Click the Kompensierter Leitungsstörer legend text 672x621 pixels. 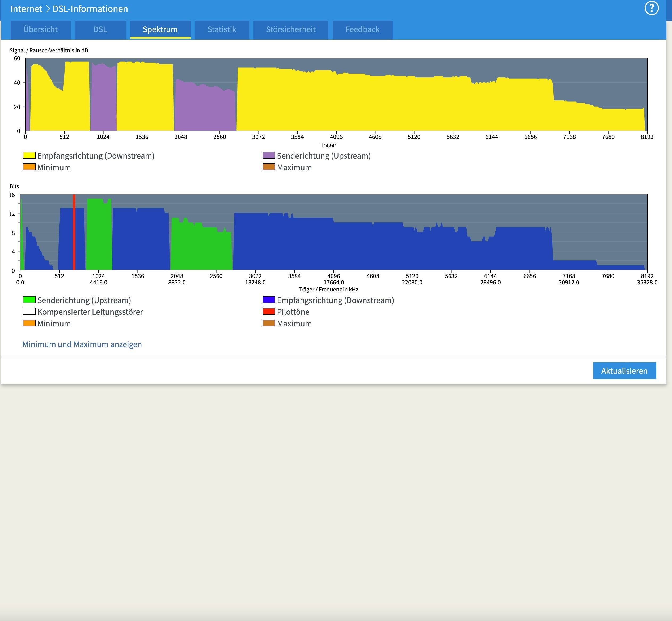tap(90, 312)
